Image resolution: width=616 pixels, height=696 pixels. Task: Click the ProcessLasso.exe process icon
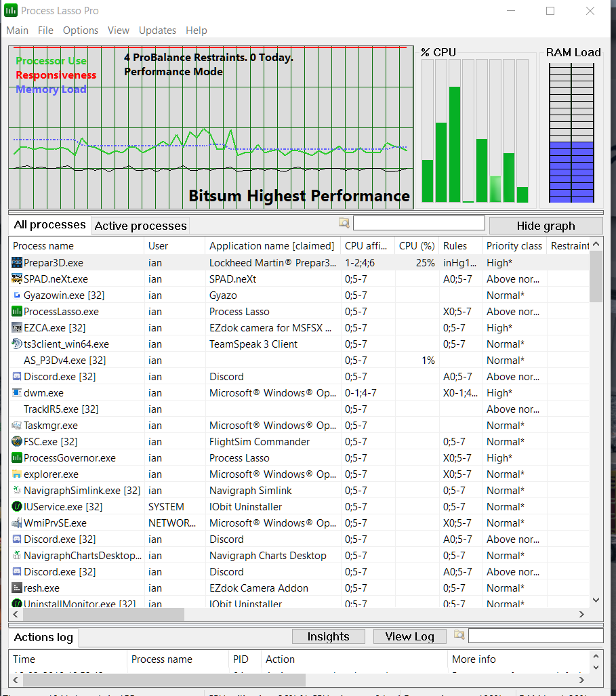(x=17, y=312)
